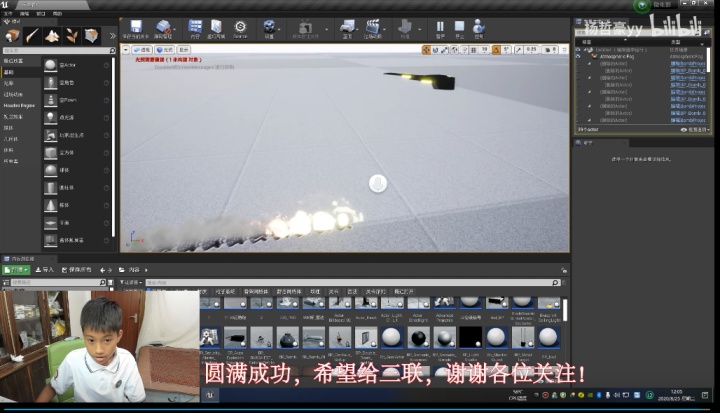Click Save All in Content Browser
The width and height of the screenshot is (720, 413).
[77, 270]
